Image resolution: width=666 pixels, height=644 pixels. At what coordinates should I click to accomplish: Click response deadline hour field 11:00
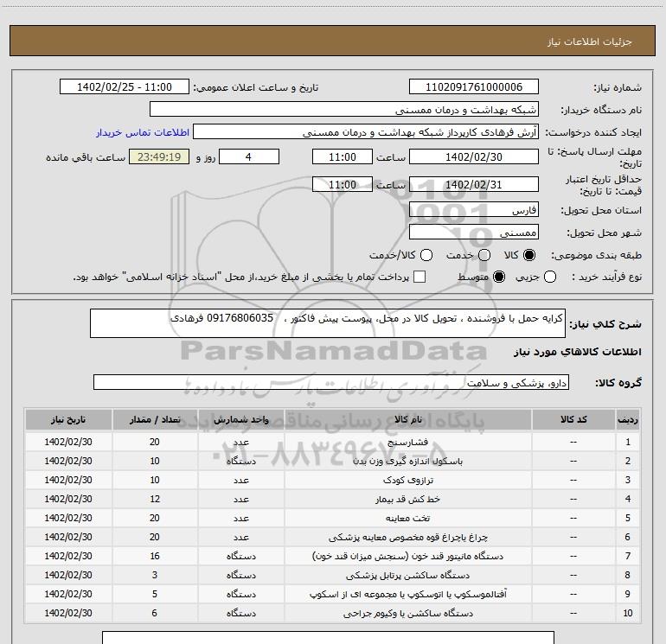tap(343, 156)
